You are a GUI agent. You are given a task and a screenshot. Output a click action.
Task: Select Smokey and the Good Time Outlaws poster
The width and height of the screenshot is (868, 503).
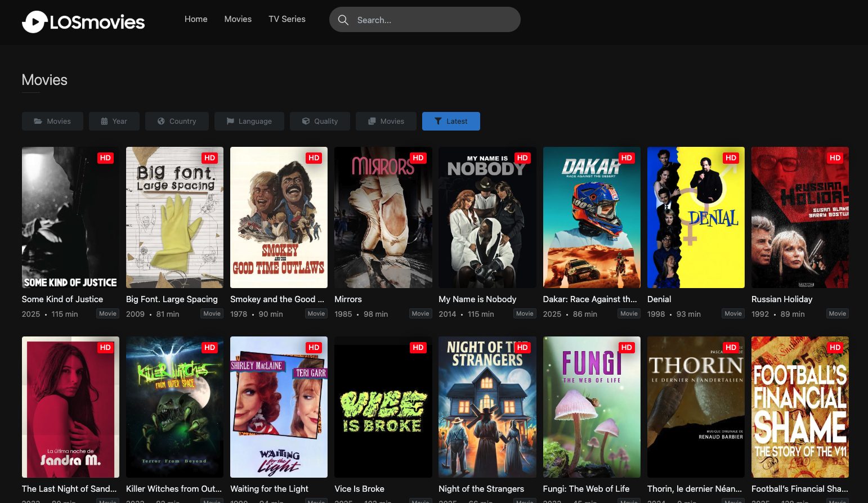coord(279,218)
